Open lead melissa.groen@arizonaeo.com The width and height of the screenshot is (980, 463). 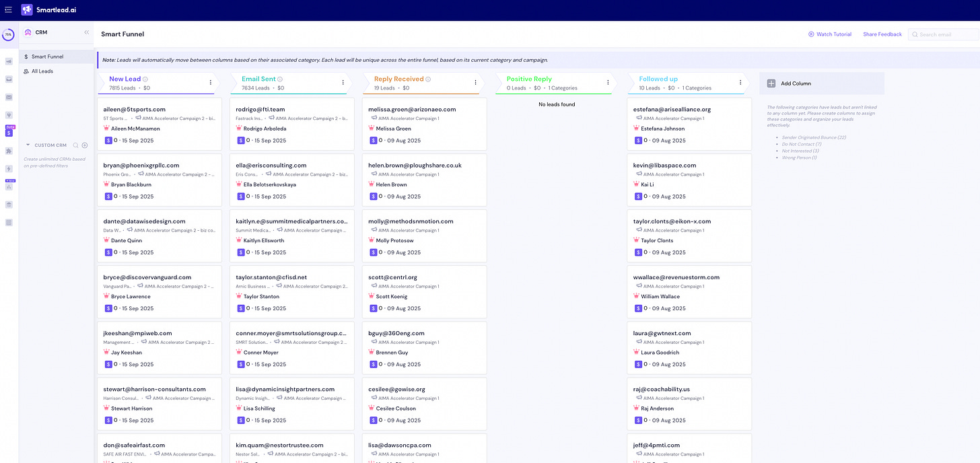[424, 124]
